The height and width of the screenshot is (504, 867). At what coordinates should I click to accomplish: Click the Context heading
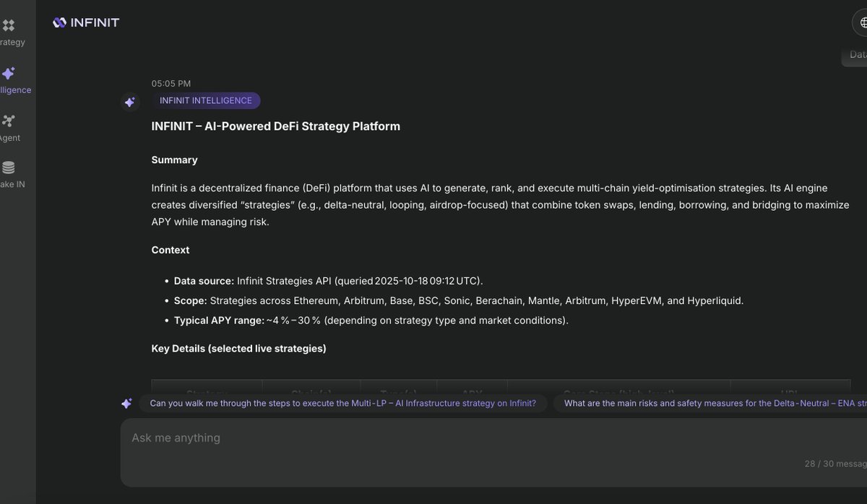[x=171, y=250]
